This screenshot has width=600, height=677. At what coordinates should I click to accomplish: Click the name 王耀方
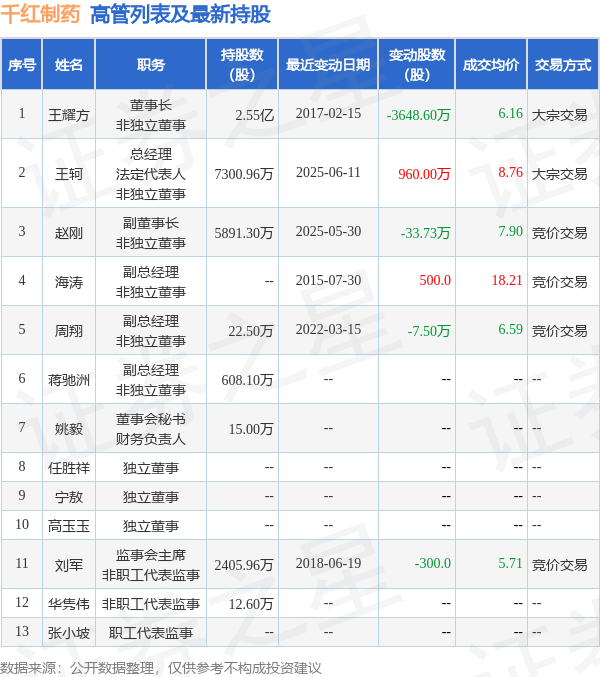point(69,115)
